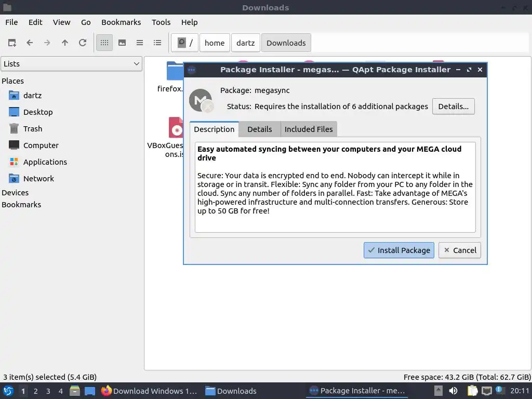Screen dimensions: 532x399
Task: Open Computer in Places sidebar
Action: click(34, 145)
